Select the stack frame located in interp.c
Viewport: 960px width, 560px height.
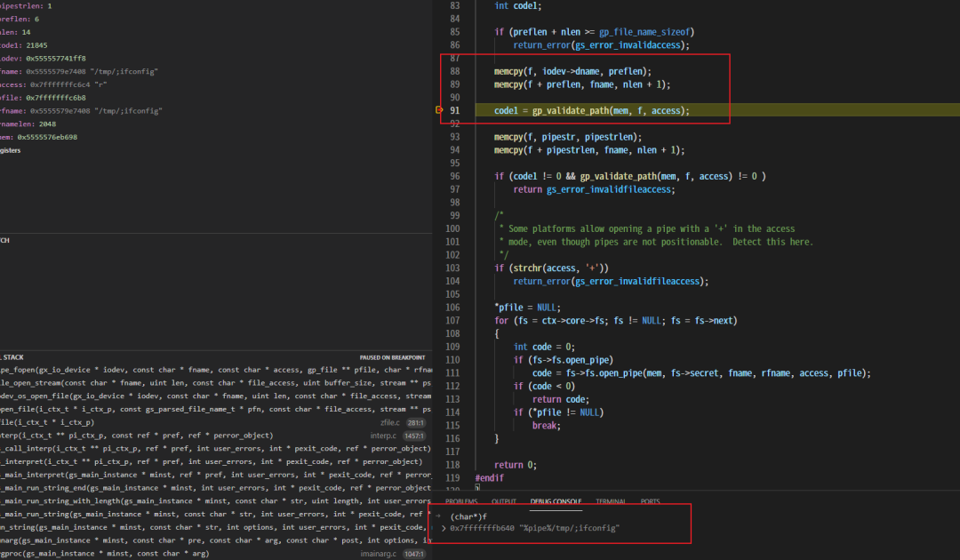216,436
